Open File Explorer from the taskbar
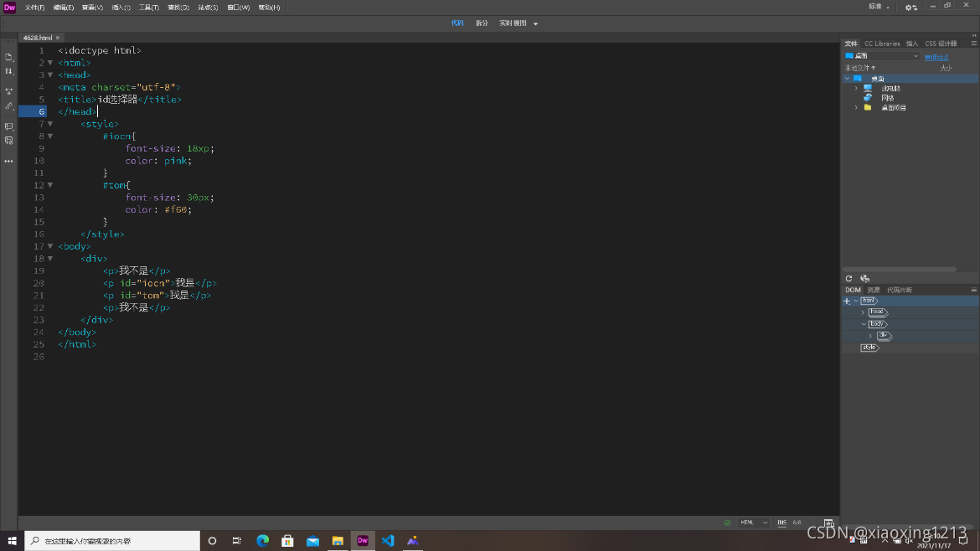This screenshot has width=980, height=551. tap(338, 540)
